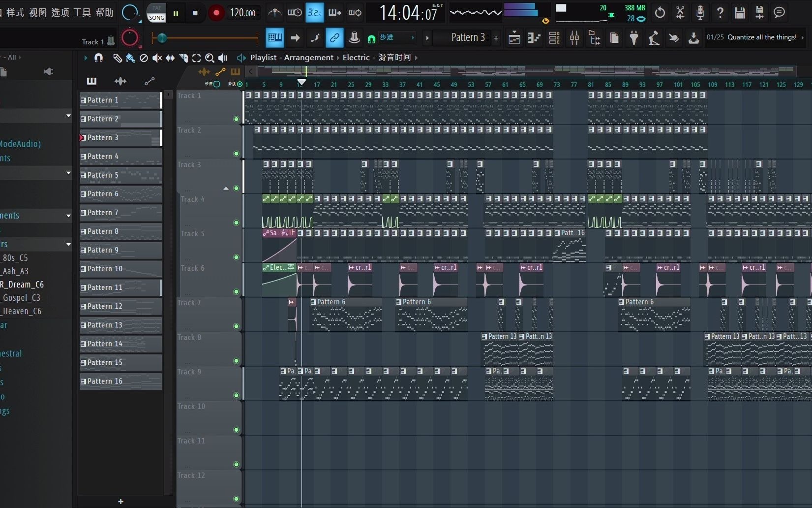Screen dimensions: 812x508
Task: Pause playback with the pause button
Action: (176, 13)
